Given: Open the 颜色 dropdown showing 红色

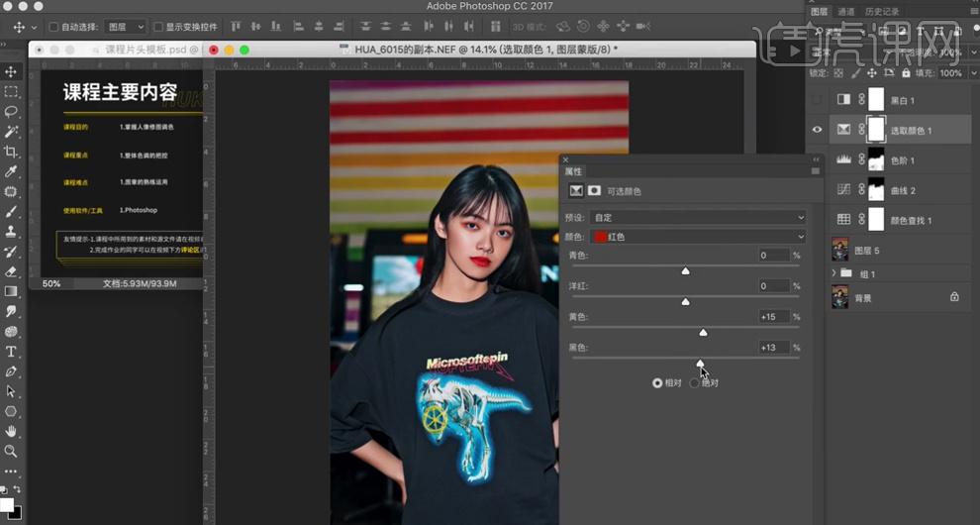Looking at the screenshot, I should [698, 237].
